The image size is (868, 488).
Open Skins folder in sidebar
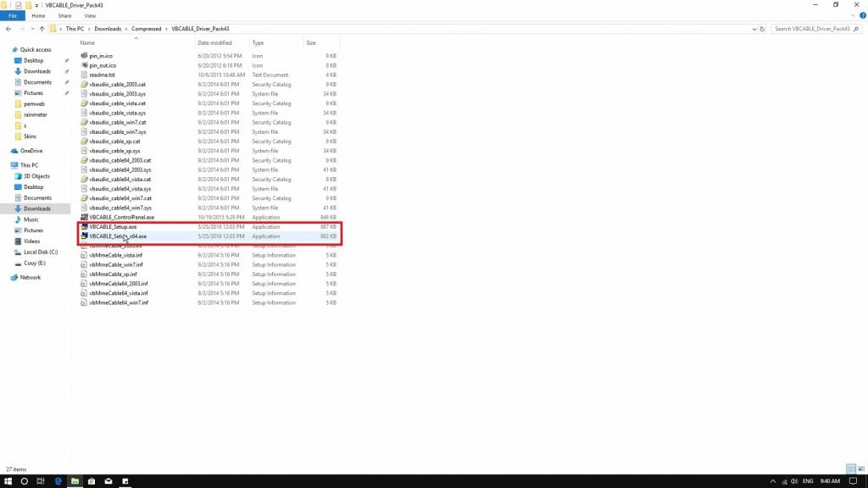point(30,136)
